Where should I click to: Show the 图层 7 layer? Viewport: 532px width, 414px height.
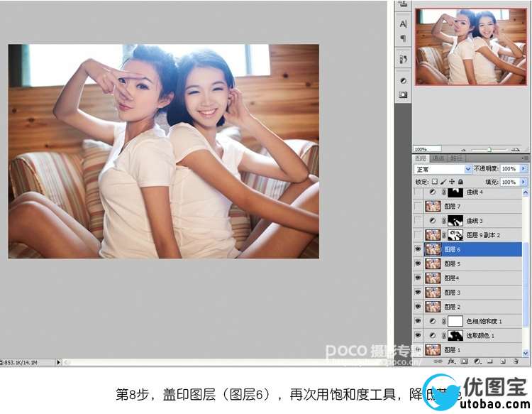[418, 207]
